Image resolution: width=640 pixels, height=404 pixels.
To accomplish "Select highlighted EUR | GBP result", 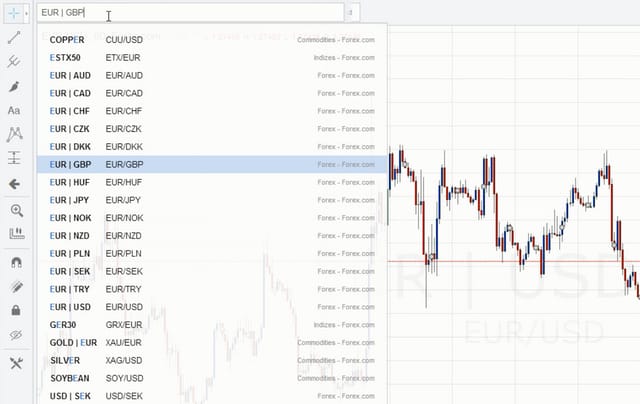I will (x=212, y=164).
